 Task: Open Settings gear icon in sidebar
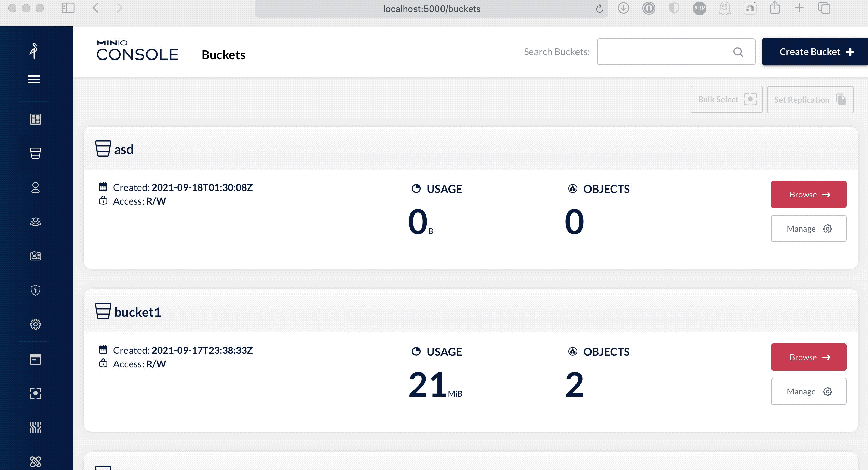(36, 324)
